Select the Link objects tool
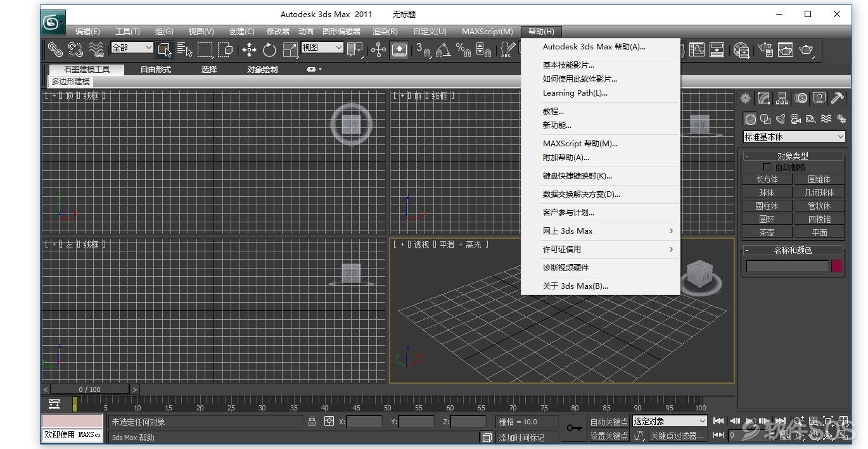Viewport: 868px width, 449px height. click(x=56, y=49)
